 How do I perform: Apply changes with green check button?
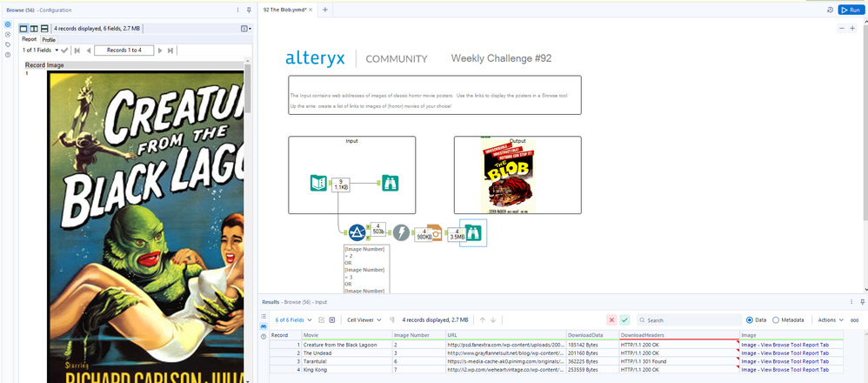tap(625, 319)
